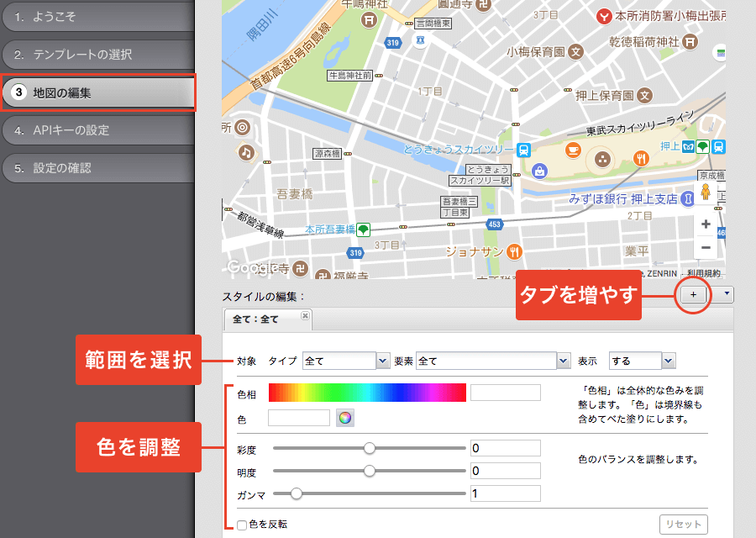Open the tab list arrow dropdown
This screenshot has height=538, width=756.
click(x=727, y=294)
